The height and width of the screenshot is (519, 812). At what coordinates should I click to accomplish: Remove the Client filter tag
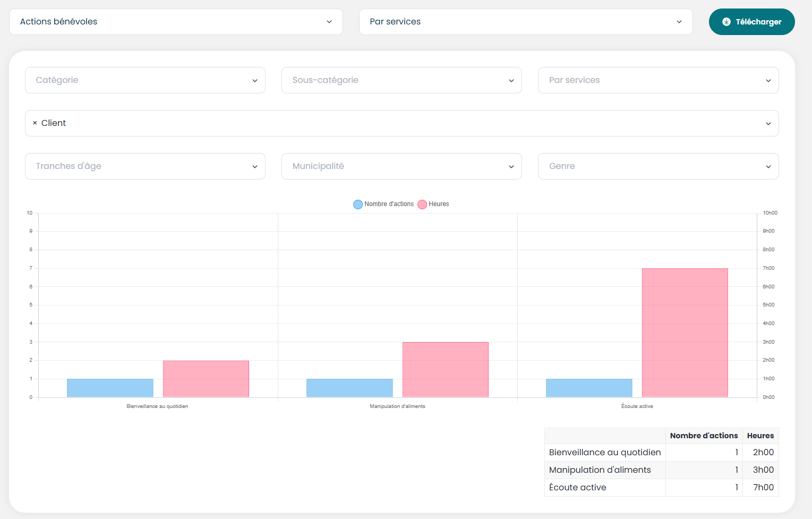coord(35,123)
